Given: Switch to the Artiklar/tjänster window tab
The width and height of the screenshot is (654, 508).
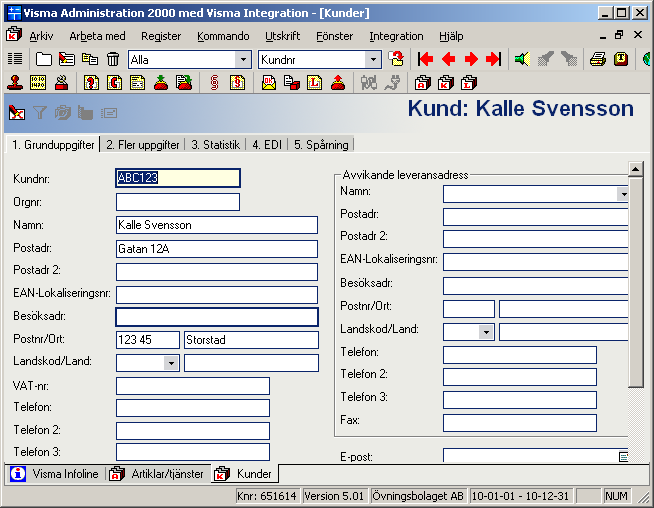Looking at the screenshot, I should click(158, 474).
